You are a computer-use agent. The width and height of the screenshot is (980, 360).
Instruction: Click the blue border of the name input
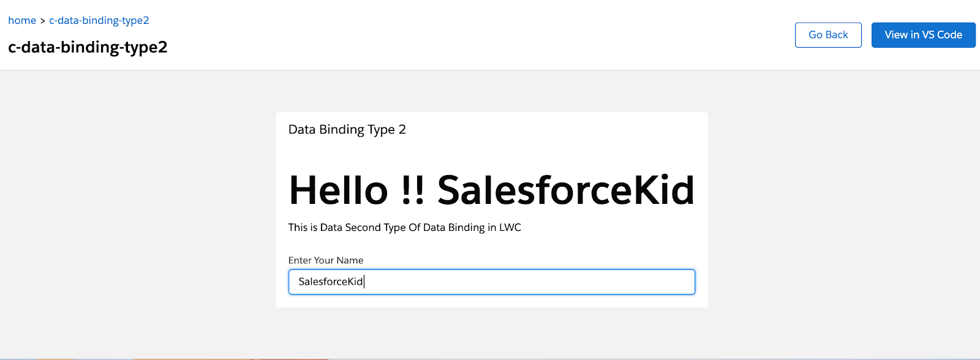click(x=491, y=270)
